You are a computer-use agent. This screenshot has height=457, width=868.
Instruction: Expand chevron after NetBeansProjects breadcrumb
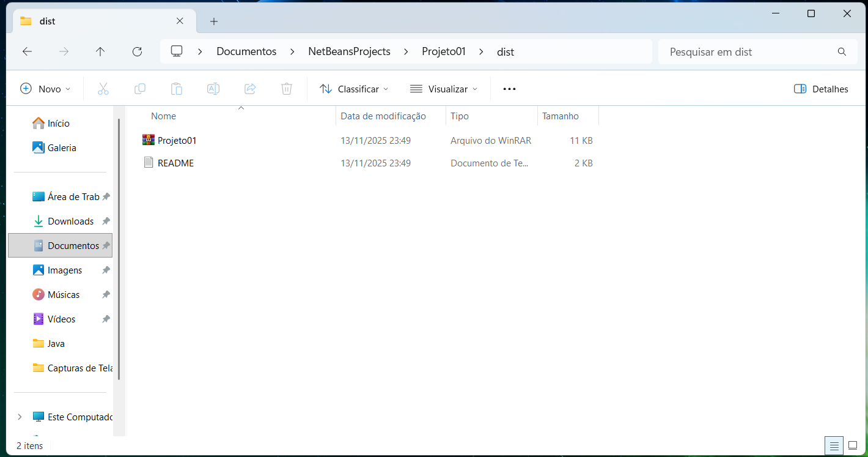(x=406, y=52)
